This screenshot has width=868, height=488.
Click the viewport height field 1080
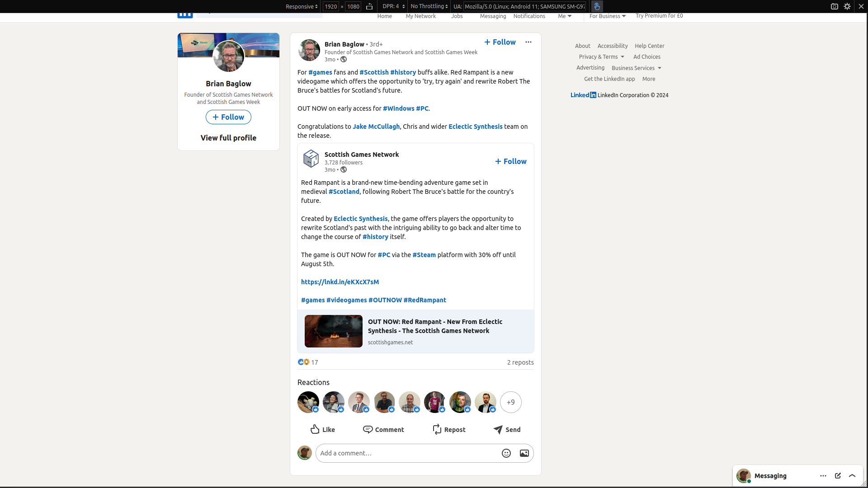(x=353, y=6)
